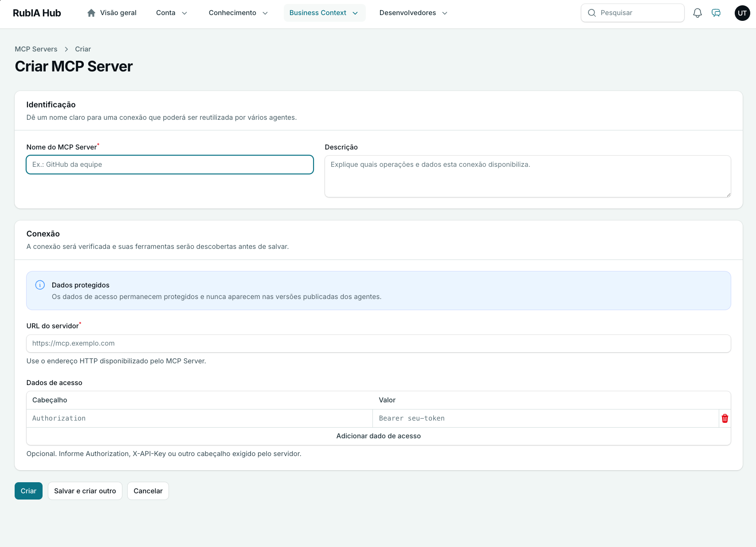
Task: Focus the Descrição text area
Action: point(528,176)
